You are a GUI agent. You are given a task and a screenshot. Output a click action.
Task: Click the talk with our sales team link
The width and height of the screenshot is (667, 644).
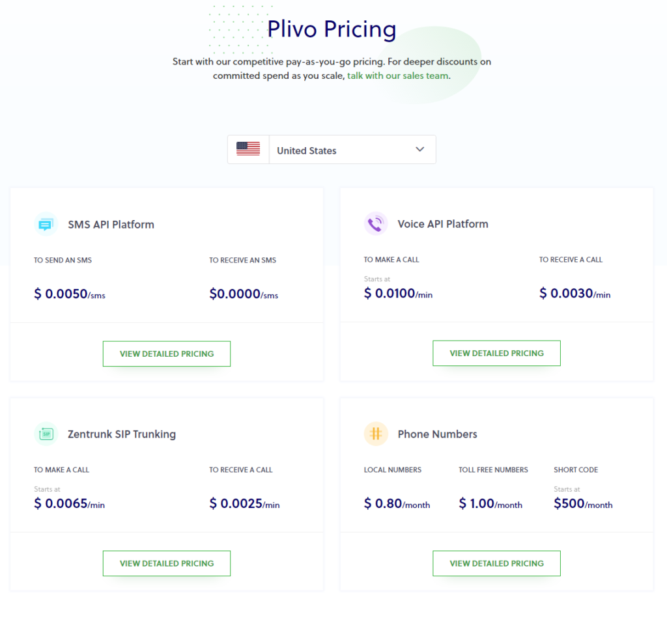399,76
